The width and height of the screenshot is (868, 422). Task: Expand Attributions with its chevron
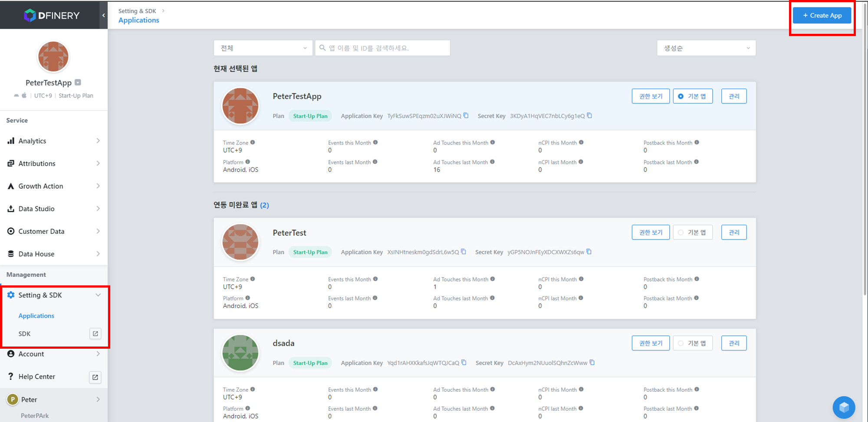click(x=98, y=164)
